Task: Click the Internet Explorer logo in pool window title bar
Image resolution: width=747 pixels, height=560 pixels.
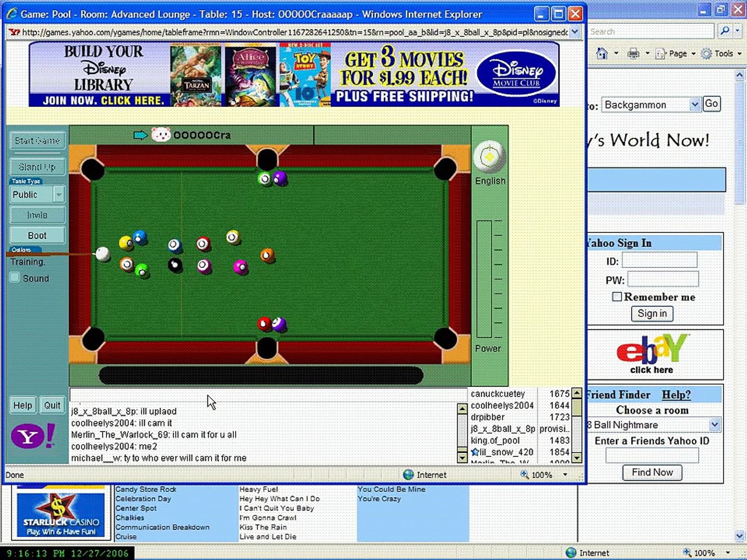Action: [12, 14]
